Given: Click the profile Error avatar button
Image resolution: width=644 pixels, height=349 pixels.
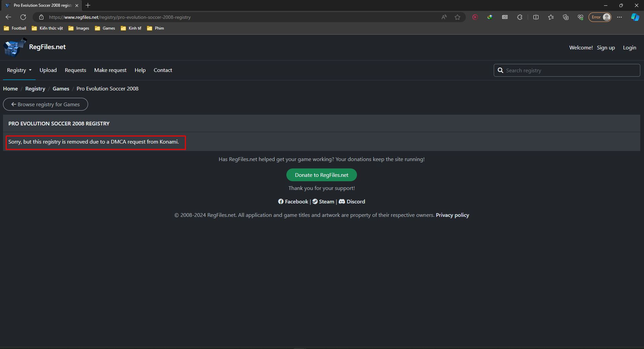Looking at the screenshot, I should coord(600,17).
